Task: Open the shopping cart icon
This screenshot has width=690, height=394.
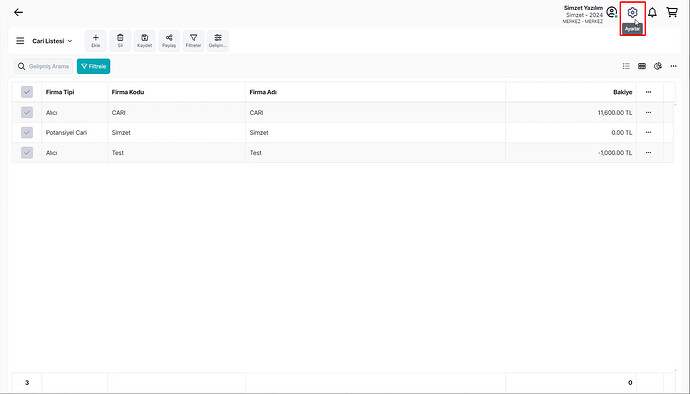Action: pyautogui.click(x=672, y=12)
